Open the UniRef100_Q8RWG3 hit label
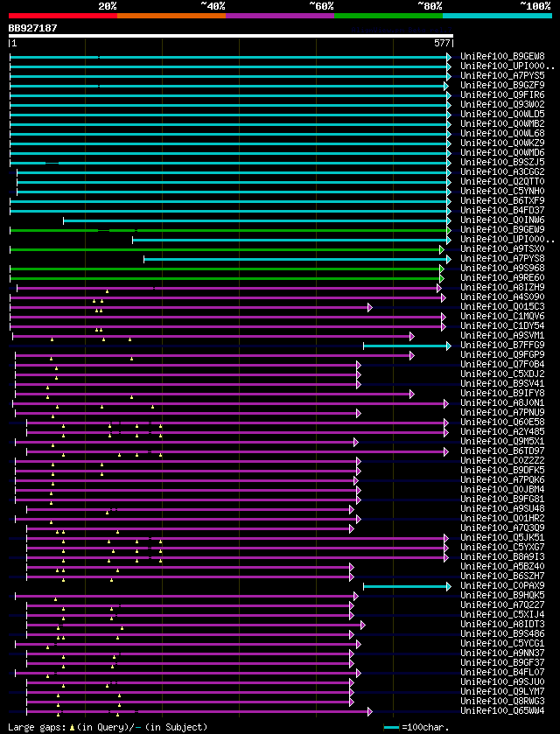This screenshot has height=734, width=560. pos(502,702)
